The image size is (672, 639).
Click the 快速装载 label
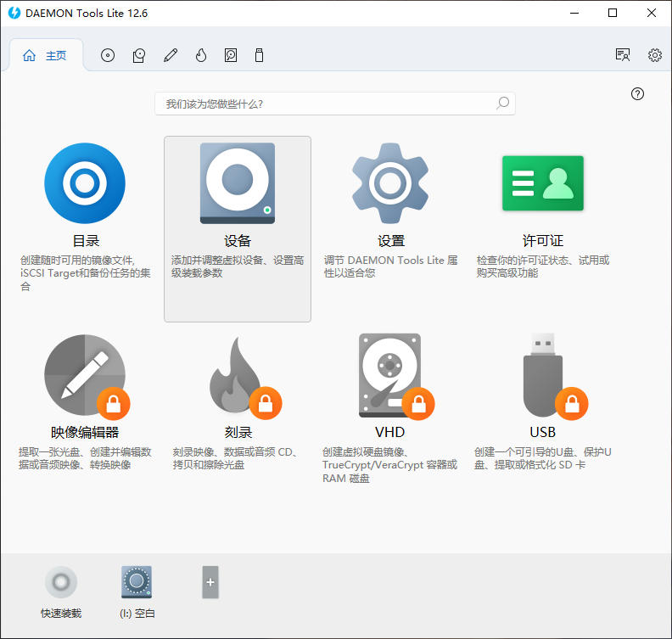point(61,614)
